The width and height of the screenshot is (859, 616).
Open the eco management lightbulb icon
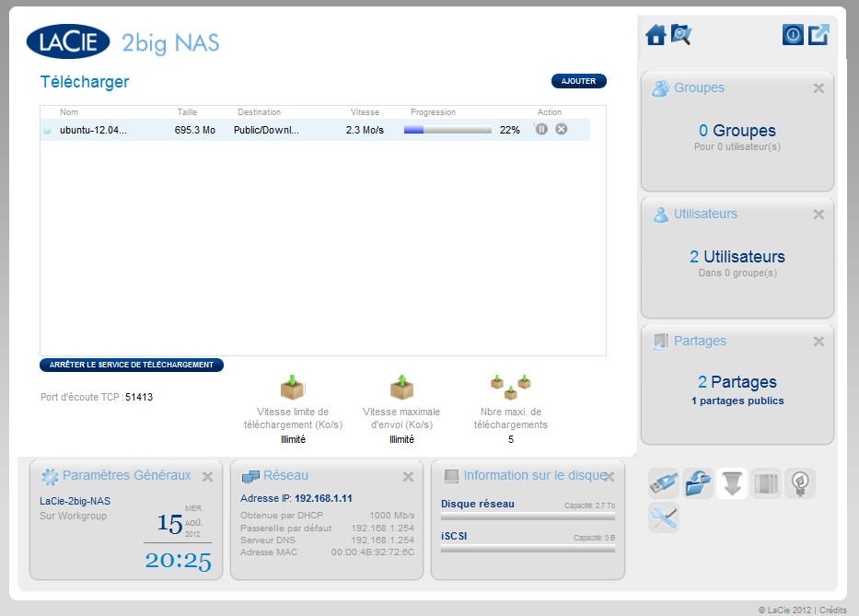point(799,482)
